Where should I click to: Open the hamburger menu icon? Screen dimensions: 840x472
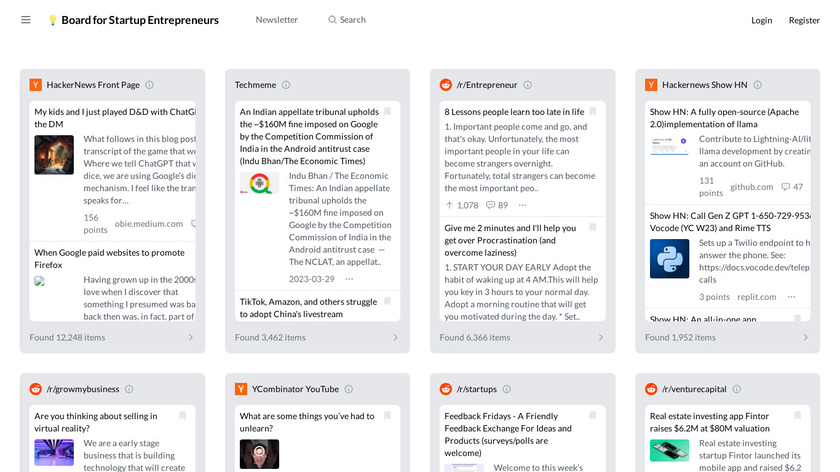26,20
